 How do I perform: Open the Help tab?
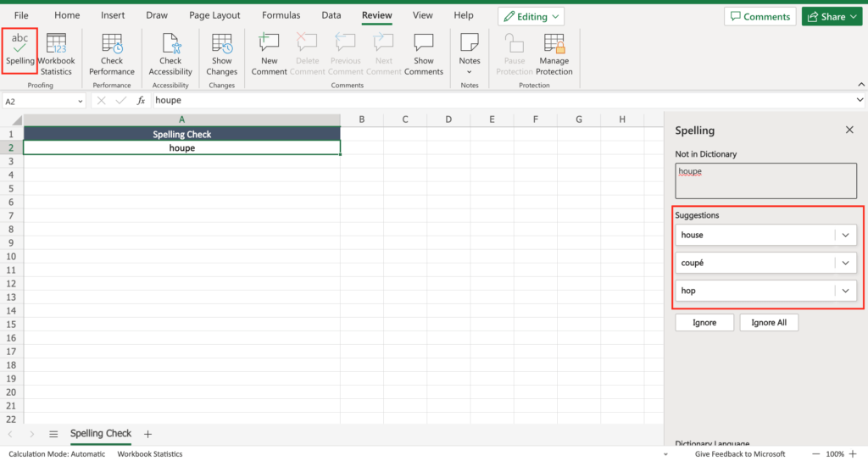(x=464, y=15)
